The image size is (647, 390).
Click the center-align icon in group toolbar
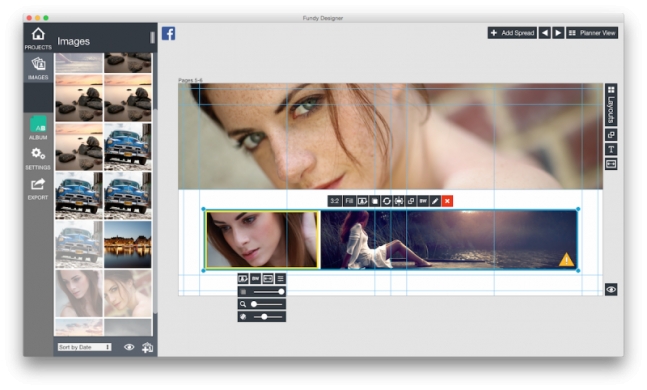(399, 201)
